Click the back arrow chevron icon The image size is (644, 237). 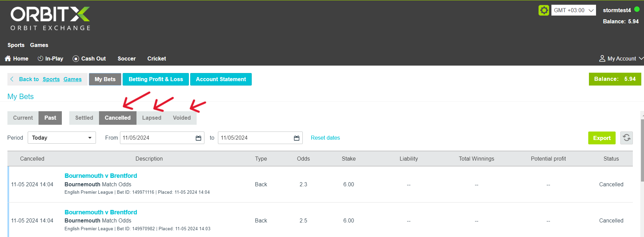click(x=12, y=79)
